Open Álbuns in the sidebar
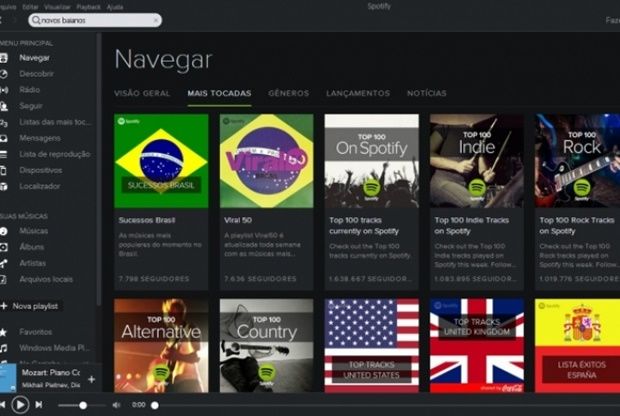Screen dimensions: 620x416 pos(32,247)
